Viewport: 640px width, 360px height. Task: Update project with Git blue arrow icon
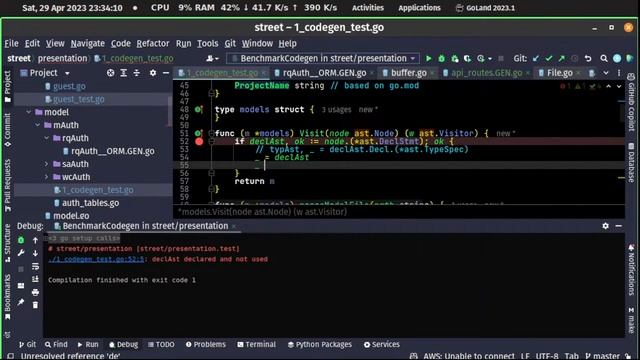pyautogui.click(x=536, y=59)
